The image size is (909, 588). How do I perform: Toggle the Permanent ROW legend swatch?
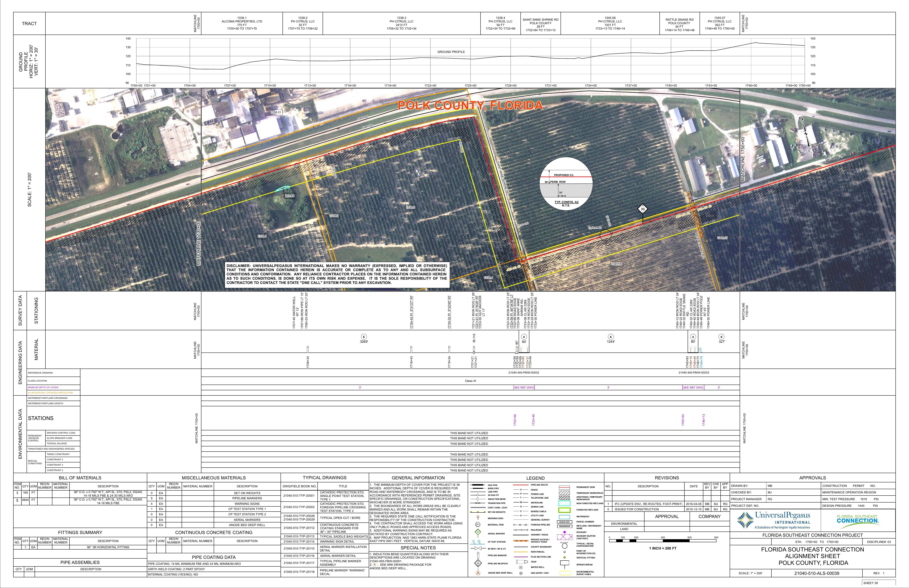[564, 488]
